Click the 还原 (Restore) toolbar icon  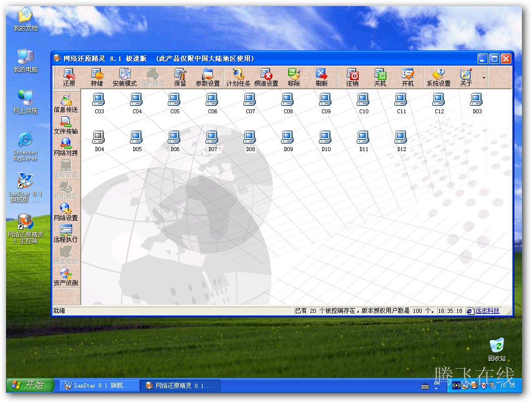[x=69, y=78]
